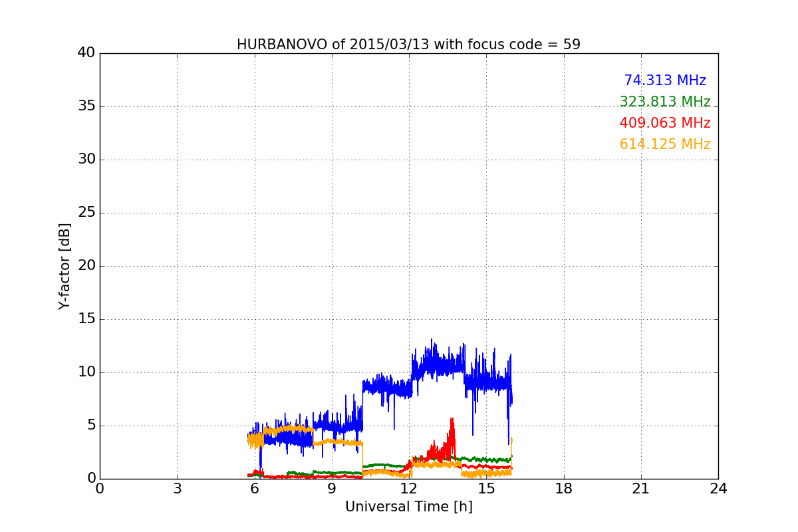Viewport: 798px width, 532px height.
Task: Click x-axis tick label 3
Action: pyautogui.click(x=177, y=489)
